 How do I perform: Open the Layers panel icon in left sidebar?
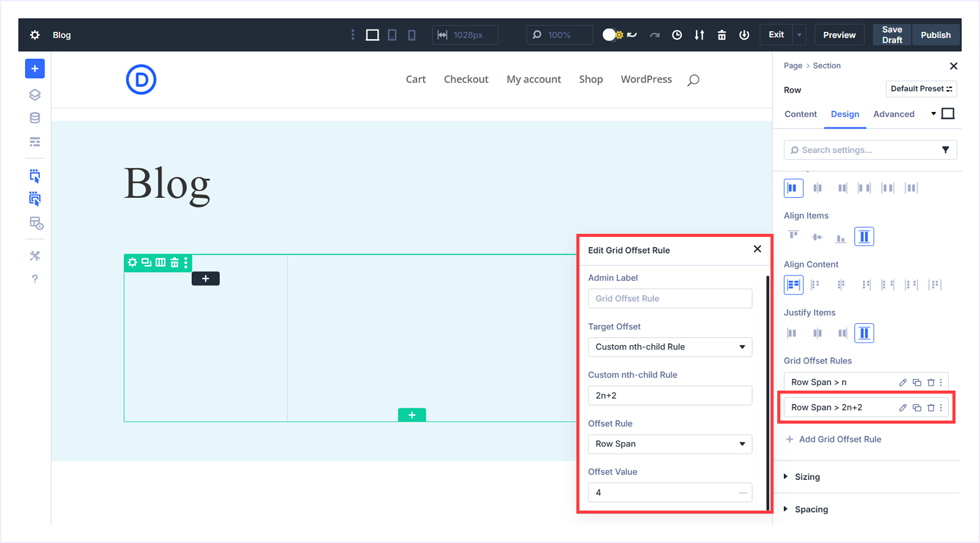35,95
